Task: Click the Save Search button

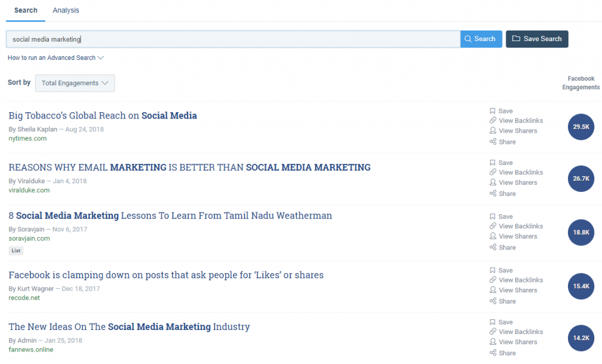Action: [537, 39]
